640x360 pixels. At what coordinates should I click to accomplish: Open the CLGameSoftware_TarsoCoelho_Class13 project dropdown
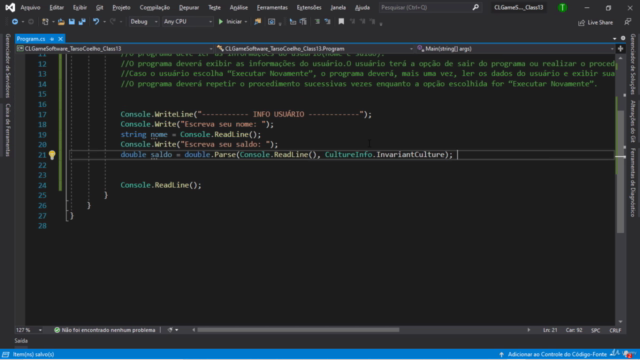pos(115,49)
